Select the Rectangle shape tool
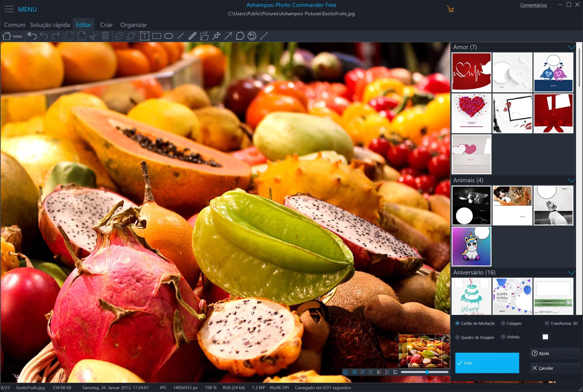The image size is (583, 392). pyautogui.click(x=156, y=36)
